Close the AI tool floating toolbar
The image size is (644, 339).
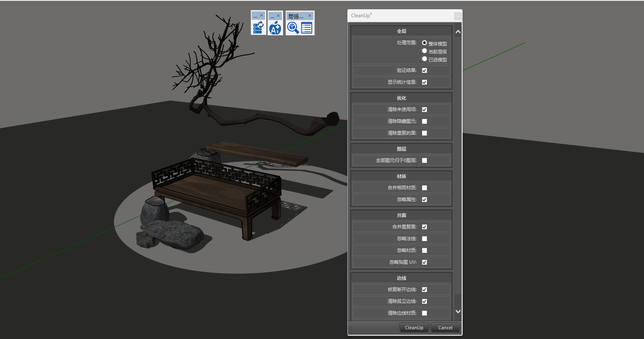[278, 16]
